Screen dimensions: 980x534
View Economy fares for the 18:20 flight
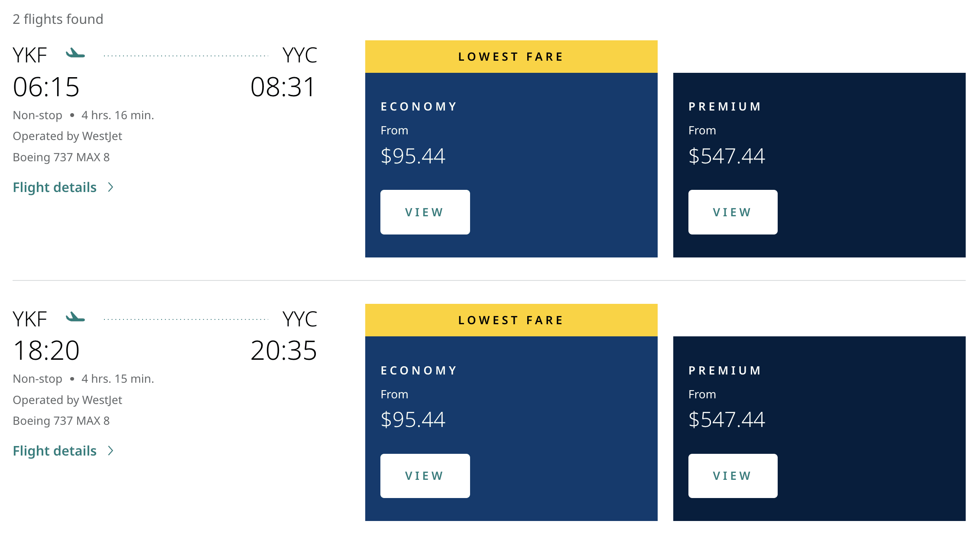tap(425, 475)
